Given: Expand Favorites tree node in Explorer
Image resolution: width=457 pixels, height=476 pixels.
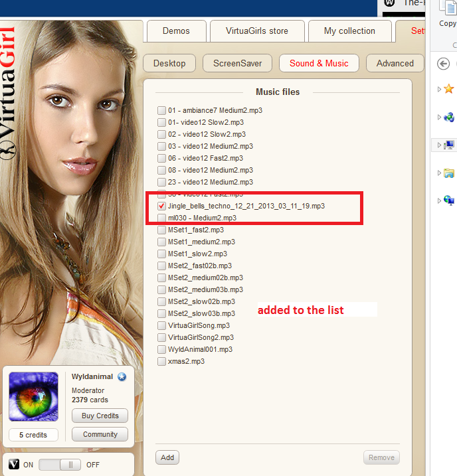Looking at the screenshot, I should pyautogui.click(x=439, y=89).
